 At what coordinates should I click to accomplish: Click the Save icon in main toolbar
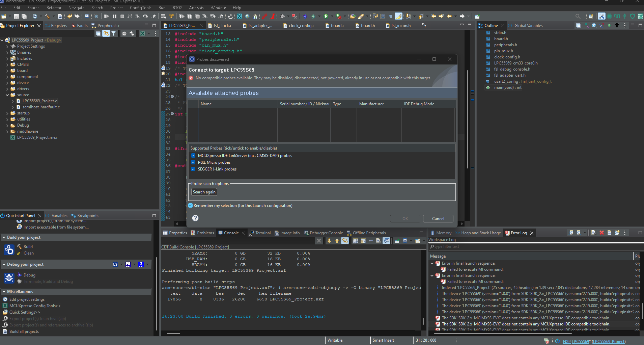tap(16, 16)
